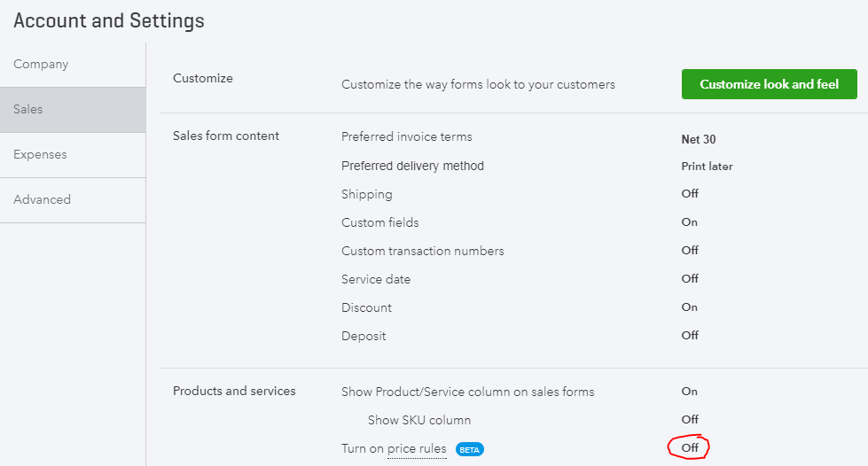
Task: Go to the Advanced settings tab
Action: click(x=73, y=200)
